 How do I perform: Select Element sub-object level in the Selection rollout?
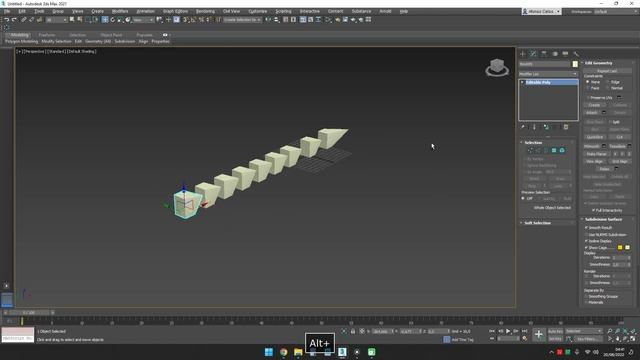tap(562, 151)
